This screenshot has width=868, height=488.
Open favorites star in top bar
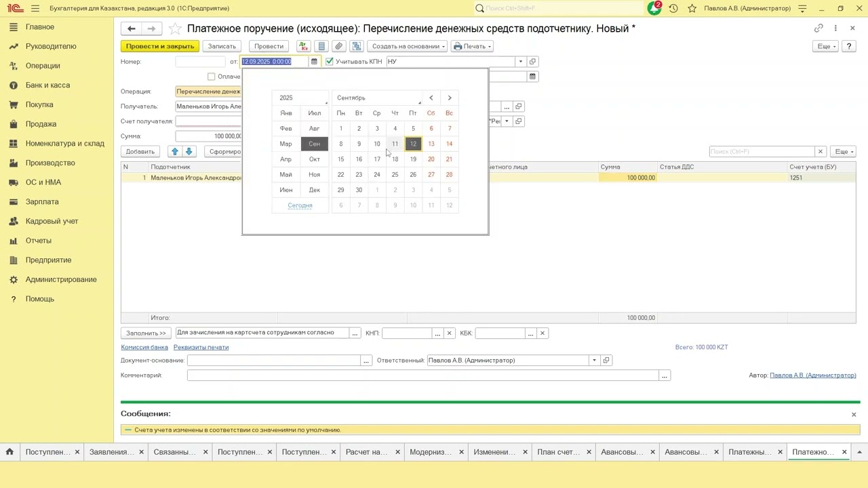(692, 8)
